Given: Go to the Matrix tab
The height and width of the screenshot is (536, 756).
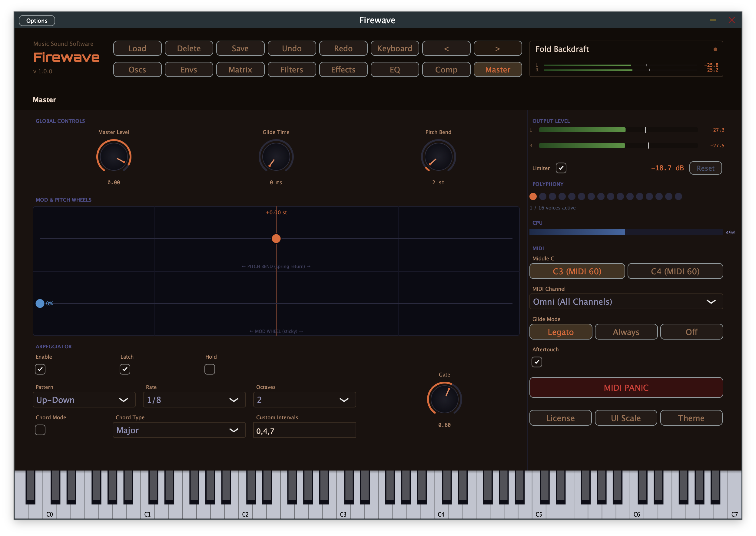Looking at the screenshot, I should (x=240, y=70).
